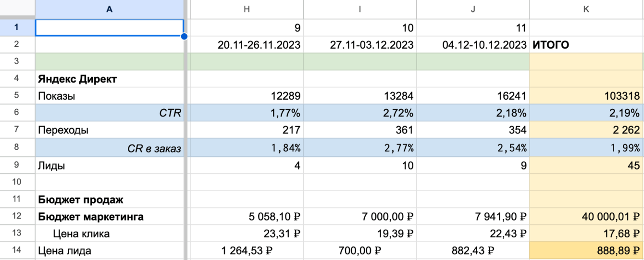Click the Лиды value 10 cell

(x=360, y=166)
